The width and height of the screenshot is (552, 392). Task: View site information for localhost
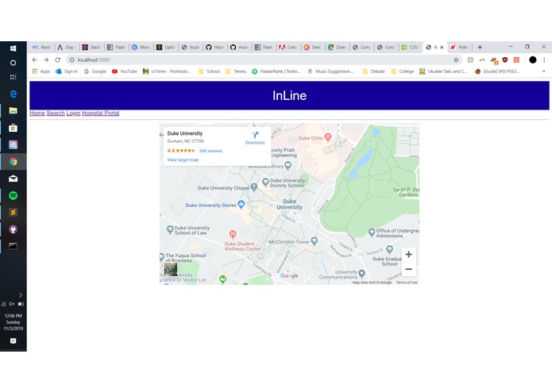71,60
